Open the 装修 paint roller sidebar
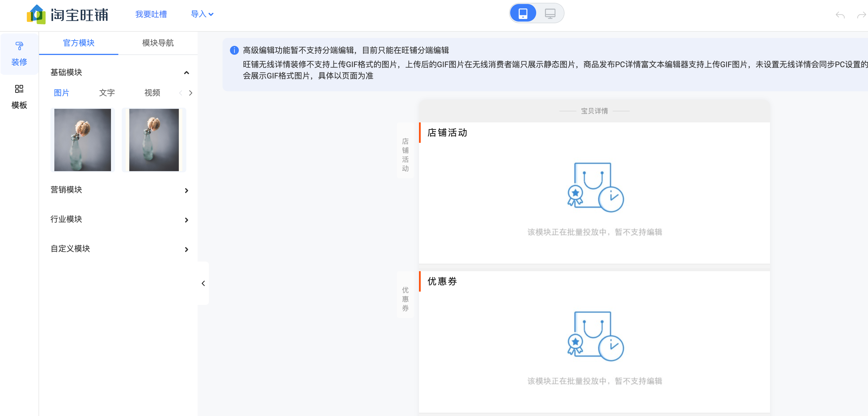Viewport: 868px width, 416px height. point(19,54)
